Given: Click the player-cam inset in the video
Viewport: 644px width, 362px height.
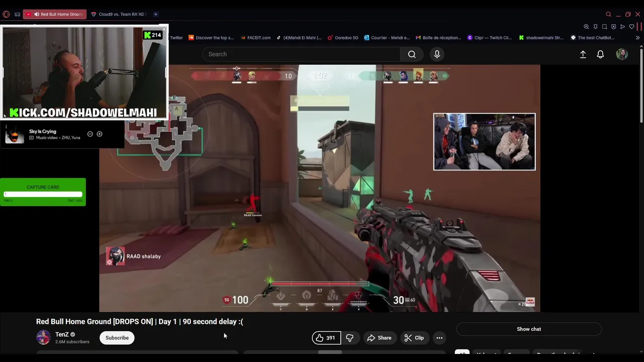Looking at the screenshot, I should click(485, 142).
